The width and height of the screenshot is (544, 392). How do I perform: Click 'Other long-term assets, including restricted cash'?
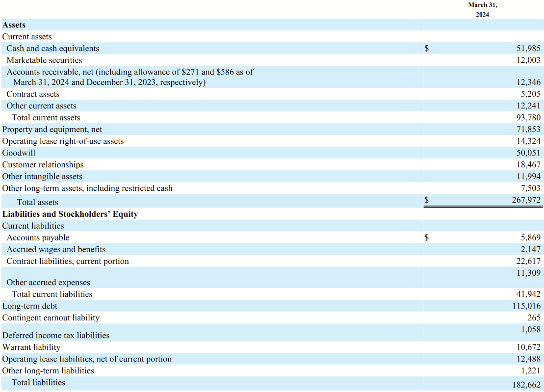87,188
